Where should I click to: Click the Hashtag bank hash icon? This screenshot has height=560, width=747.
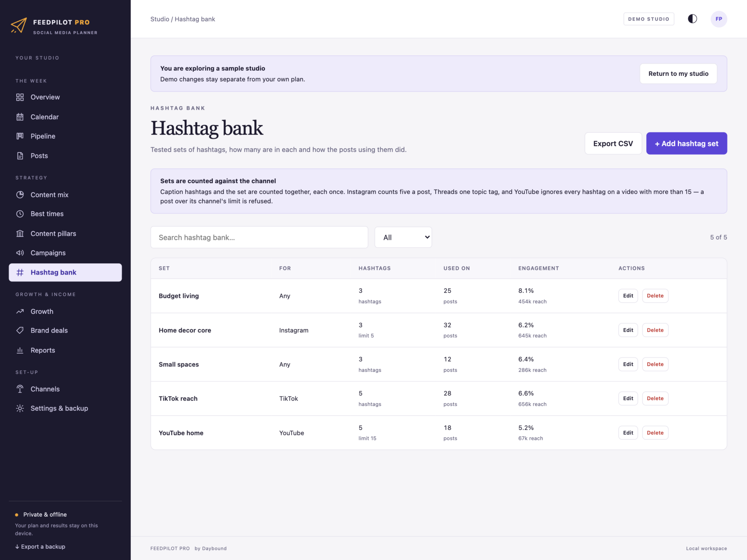pyautogui.click(x=20, y=272)
